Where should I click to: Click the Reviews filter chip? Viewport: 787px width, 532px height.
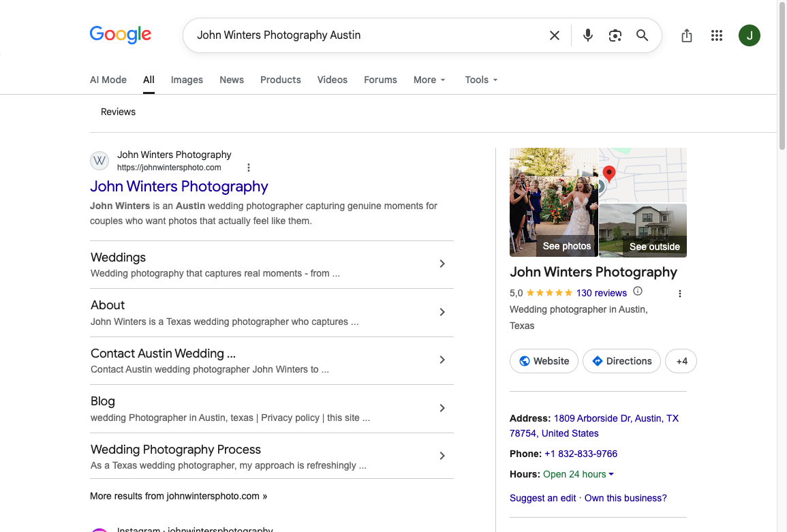(118, 112)
